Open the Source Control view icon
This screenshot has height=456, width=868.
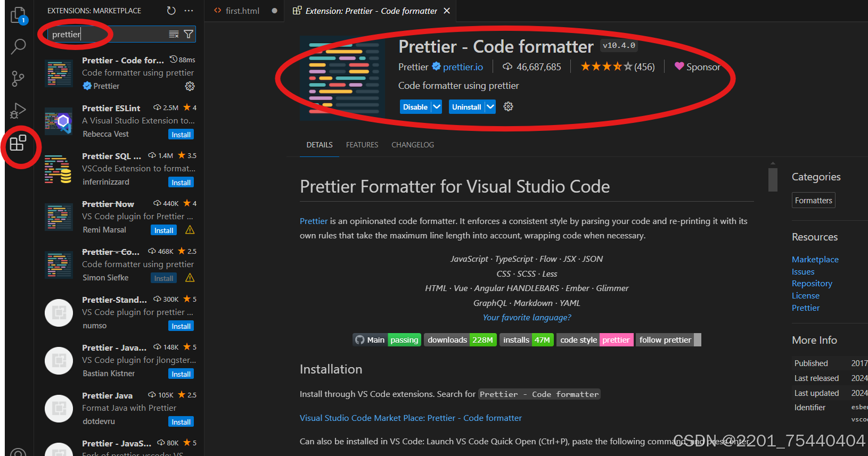point(18,79)
